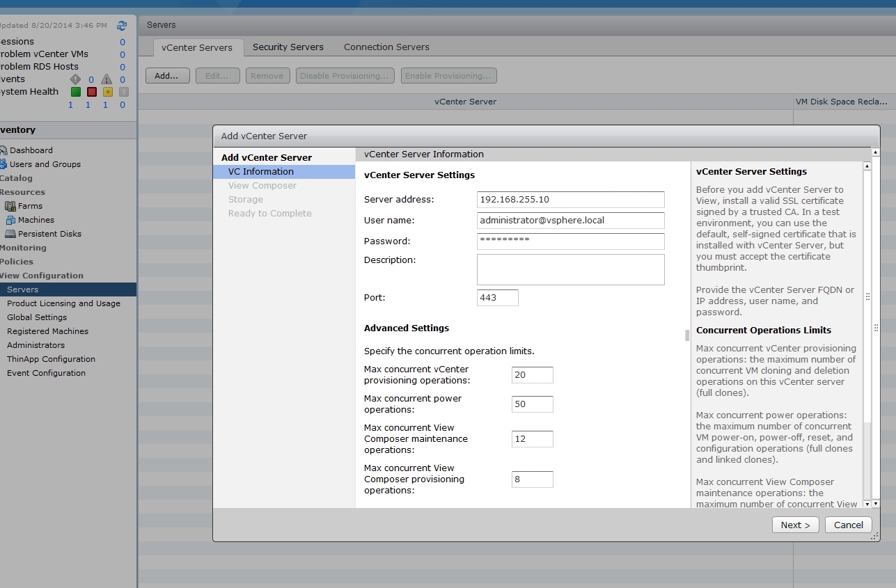
Task: Click the Farms icon under Resources
Action: (x=10, y=206)
